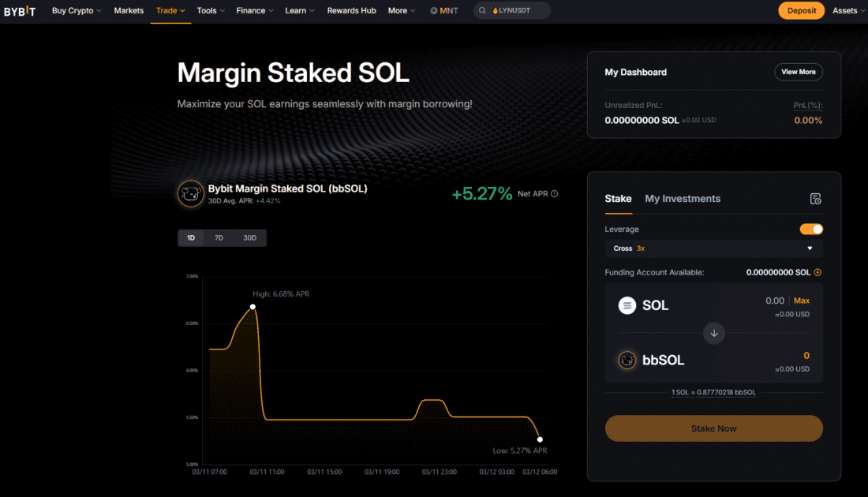
Task: Select the 7D chart range
Action: point(219,237)
